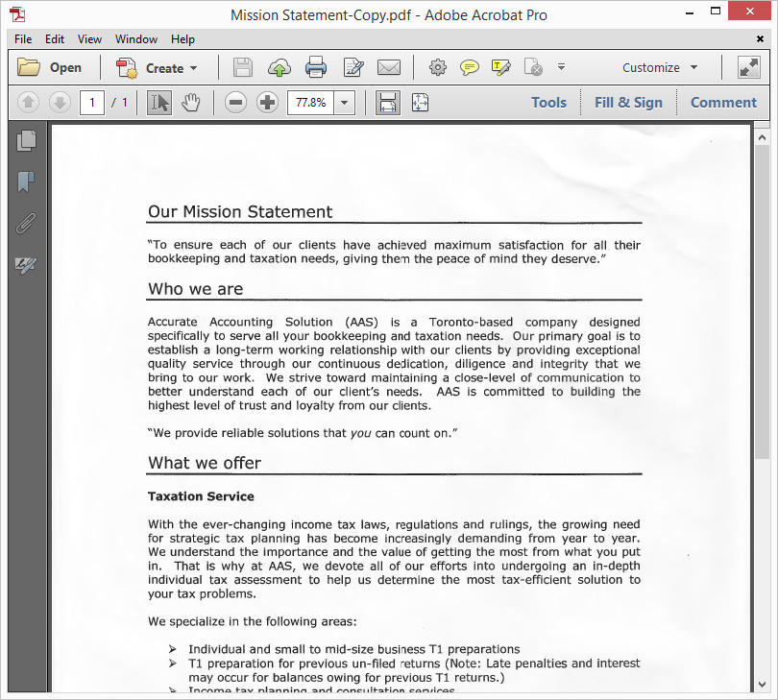This screenshot has width=778, height=700.
Task: Email the current PDF
Action: click(388, 67)
